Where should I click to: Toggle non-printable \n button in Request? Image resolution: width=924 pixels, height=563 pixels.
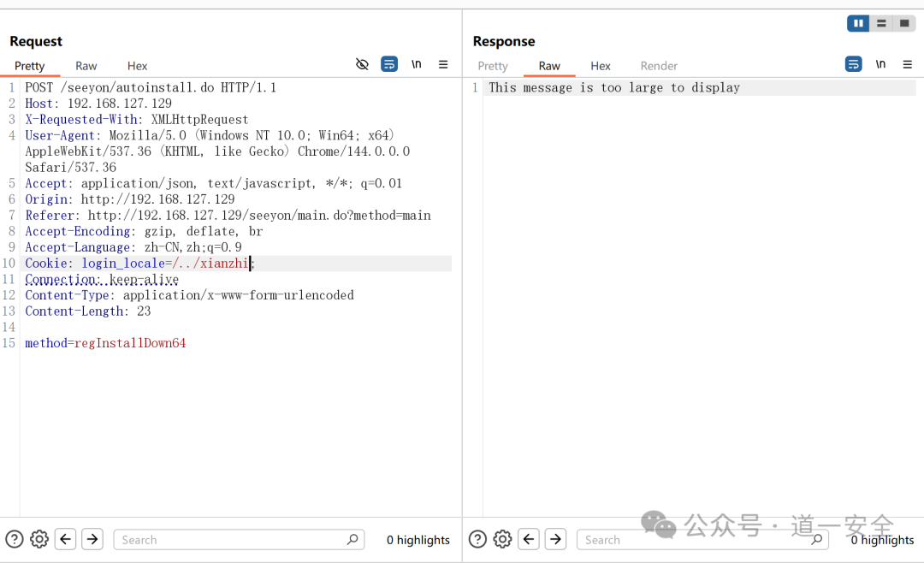tap(416, 64)
